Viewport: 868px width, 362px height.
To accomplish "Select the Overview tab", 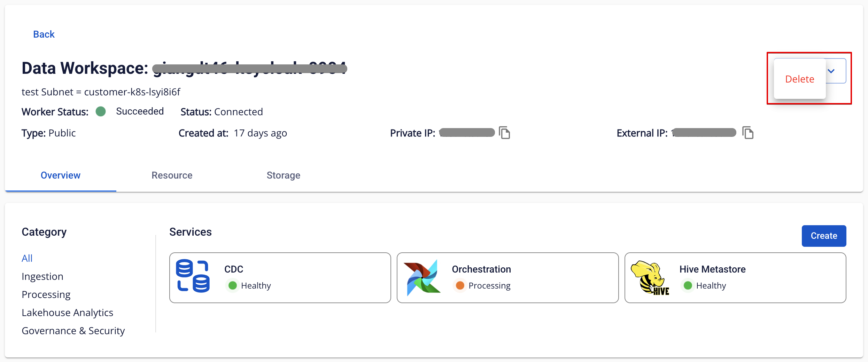I will (x=61, y=175).
